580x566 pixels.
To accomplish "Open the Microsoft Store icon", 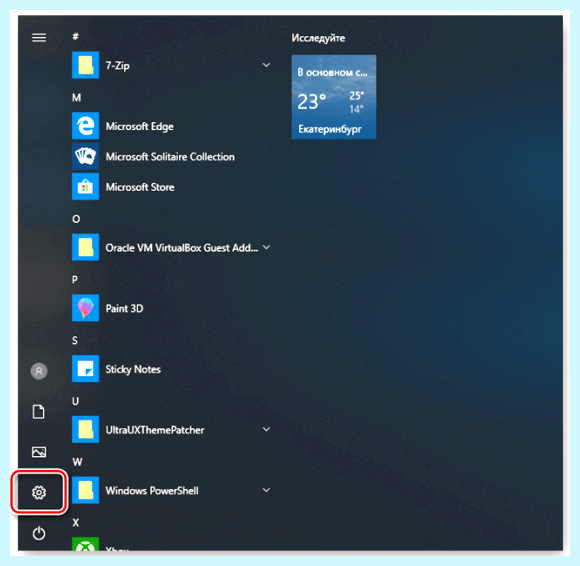I will (x=85, y=187).
